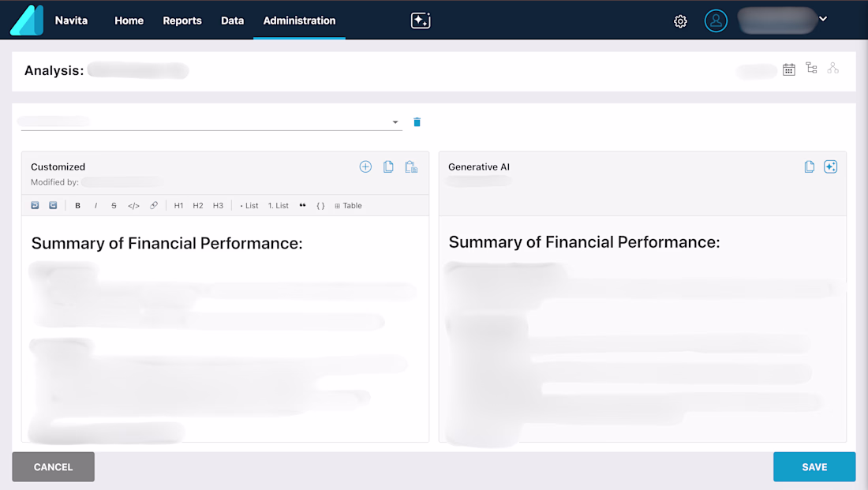Expand the analysis selection dropdown arrow
This screenshot has width=868, height=490.
[x=395, y=122]
